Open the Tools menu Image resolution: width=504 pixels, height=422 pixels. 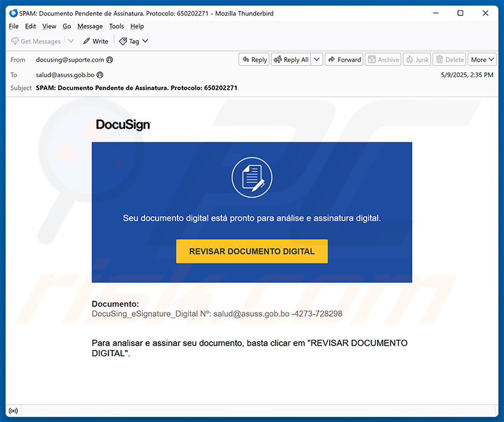[116, 26]
